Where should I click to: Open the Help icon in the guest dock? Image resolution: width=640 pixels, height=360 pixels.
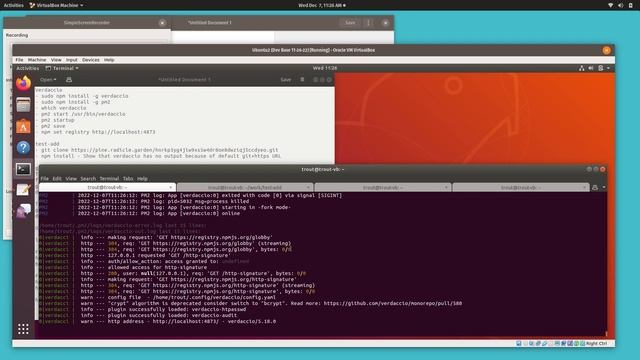click(23, 147)
